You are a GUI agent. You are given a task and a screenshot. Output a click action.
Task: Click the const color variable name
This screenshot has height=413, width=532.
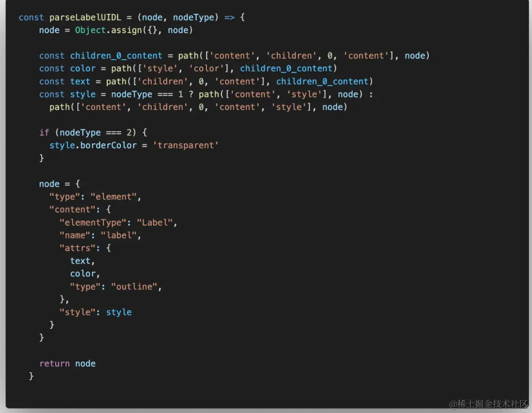click(83, 69)
